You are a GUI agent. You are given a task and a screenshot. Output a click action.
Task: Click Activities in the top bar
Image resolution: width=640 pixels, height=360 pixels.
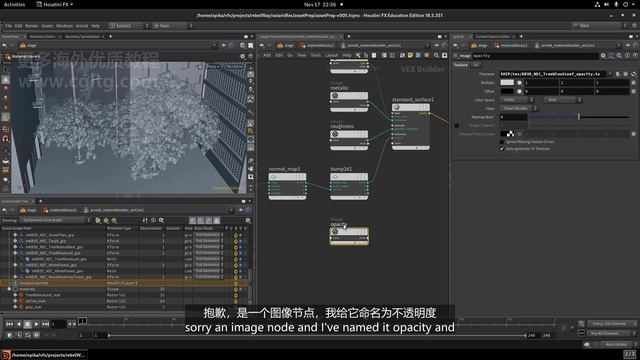pyautogui.click(x=14, y=4)
